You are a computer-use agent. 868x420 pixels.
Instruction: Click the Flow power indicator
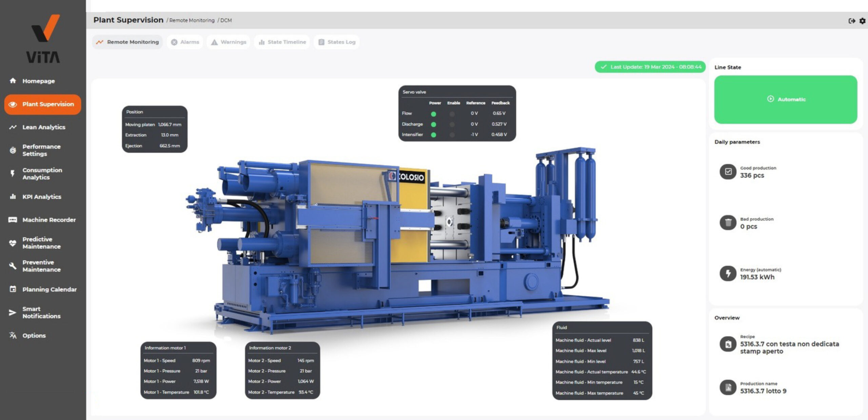[433, 114]
